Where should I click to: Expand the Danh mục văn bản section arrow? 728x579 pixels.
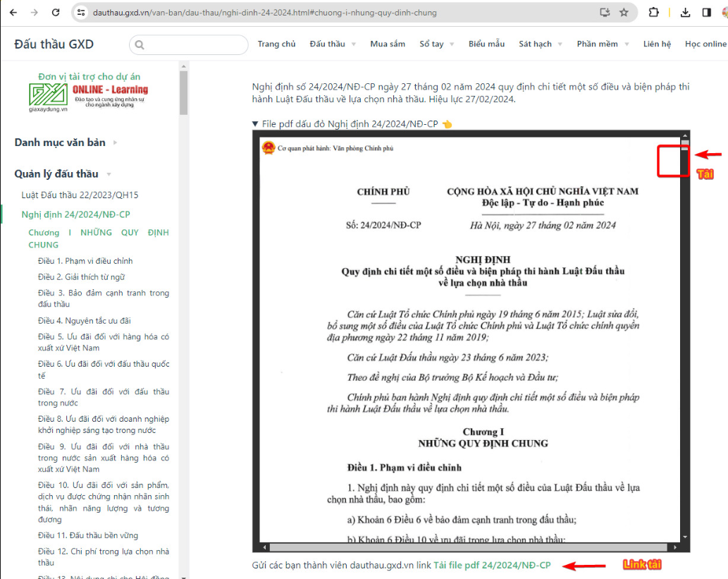click(x=115, y=142)
